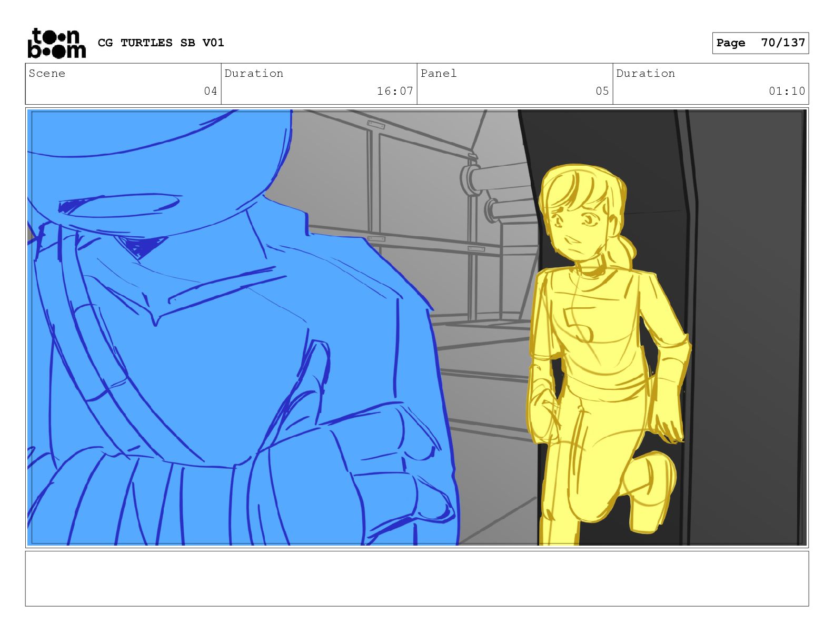Select the panel duration value "01:10"
The height and width of the screenshot is (644, 834).
787,91
